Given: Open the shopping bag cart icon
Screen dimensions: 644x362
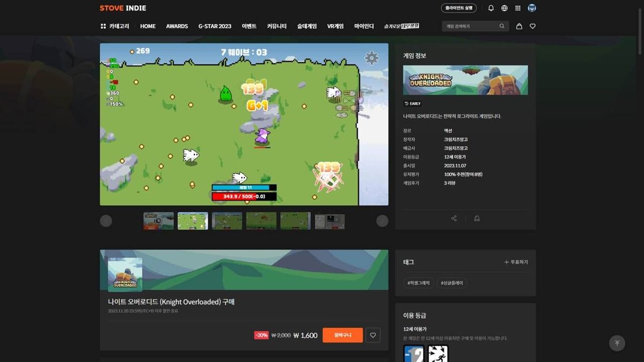Looking at the screenshot, I should tap(519, 26).
